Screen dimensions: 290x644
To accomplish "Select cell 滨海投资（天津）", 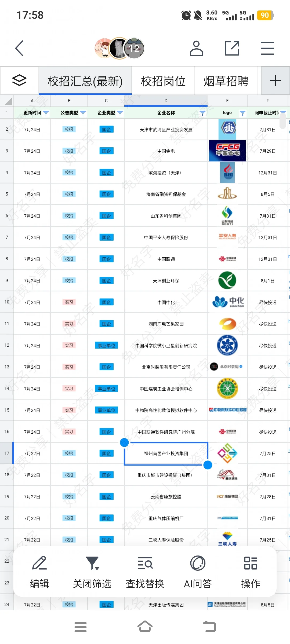I will pos(166,173).
